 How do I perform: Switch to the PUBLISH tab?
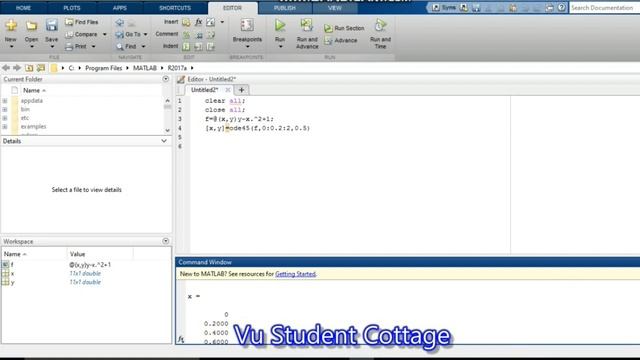click(284, 8)
